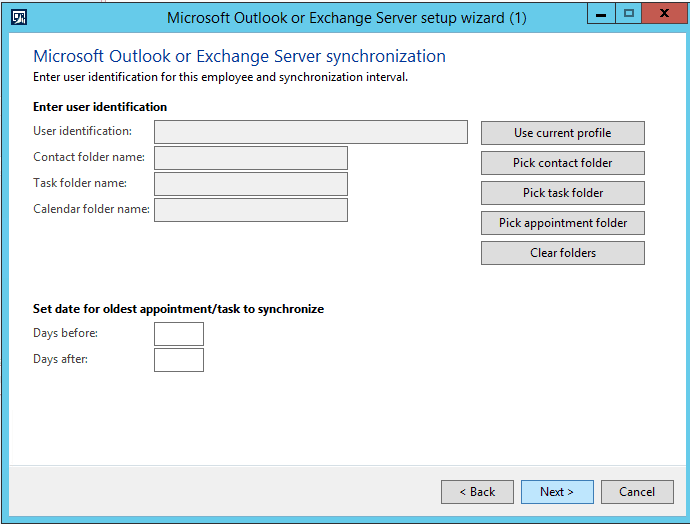Click into the Days before field

(x=179, y=334)
